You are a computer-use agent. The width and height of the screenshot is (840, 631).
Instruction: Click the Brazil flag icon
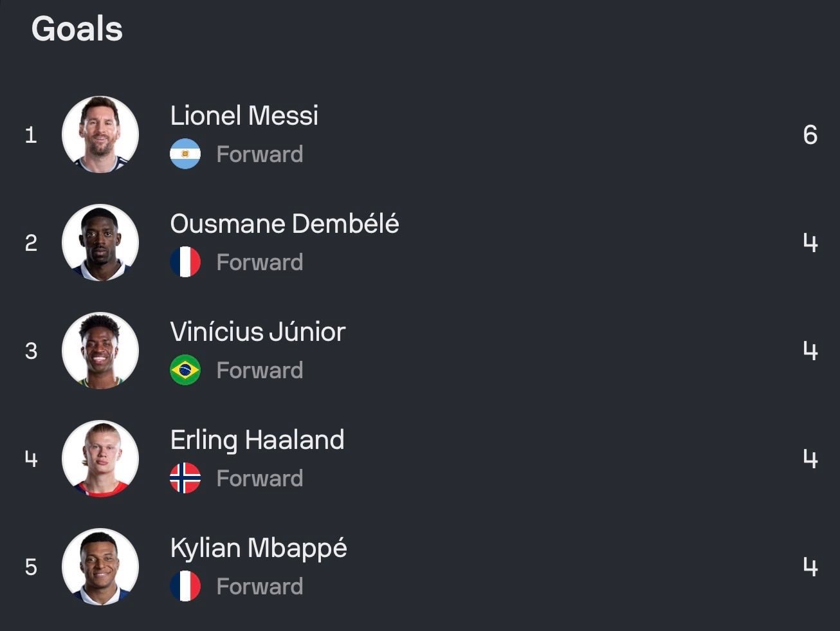coord(185,370)
